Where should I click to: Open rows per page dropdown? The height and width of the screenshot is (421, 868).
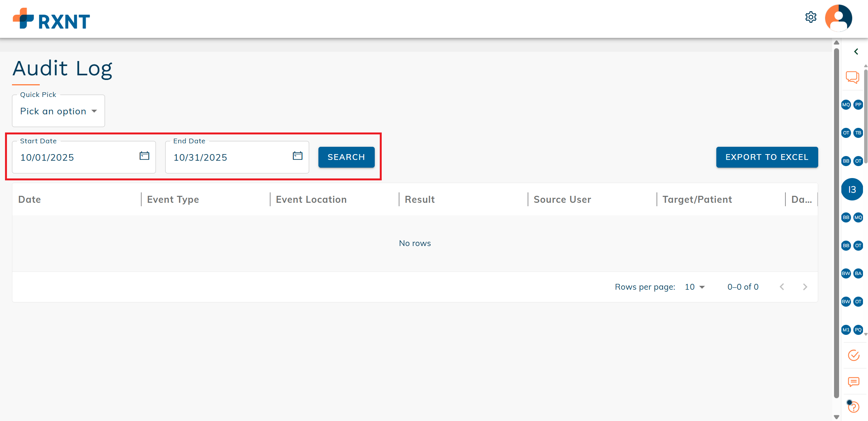[x=695, y=287]
